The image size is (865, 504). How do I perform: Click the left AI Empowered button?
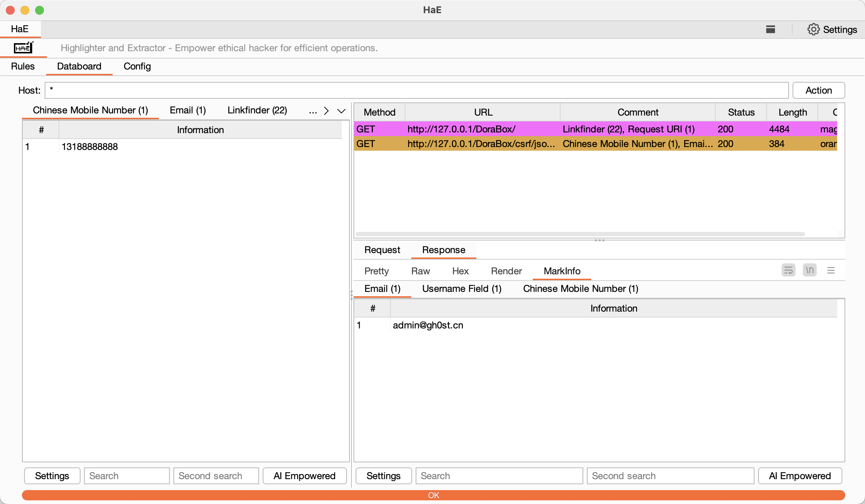tap(304, 475)
